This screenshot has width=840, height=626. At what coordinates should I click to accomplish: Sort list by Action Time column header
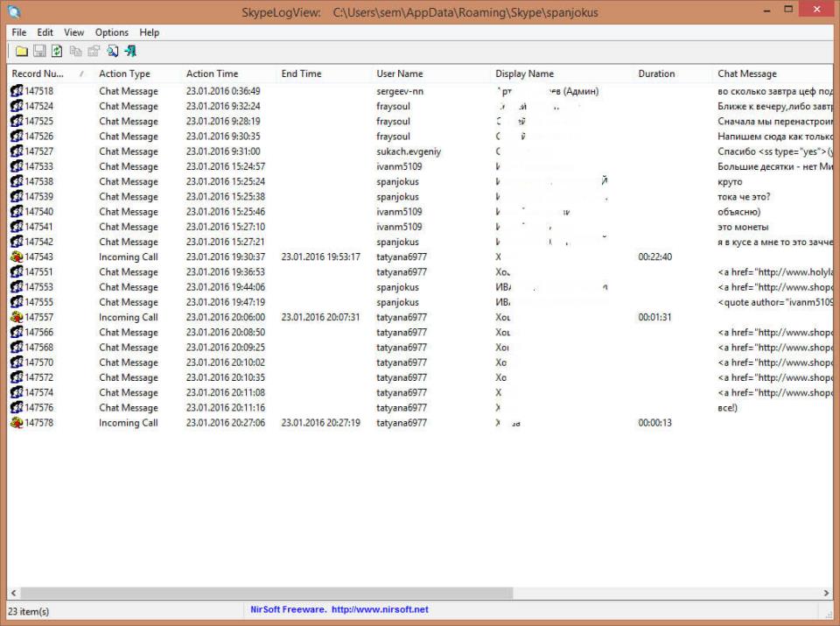(x=212, y=74)
